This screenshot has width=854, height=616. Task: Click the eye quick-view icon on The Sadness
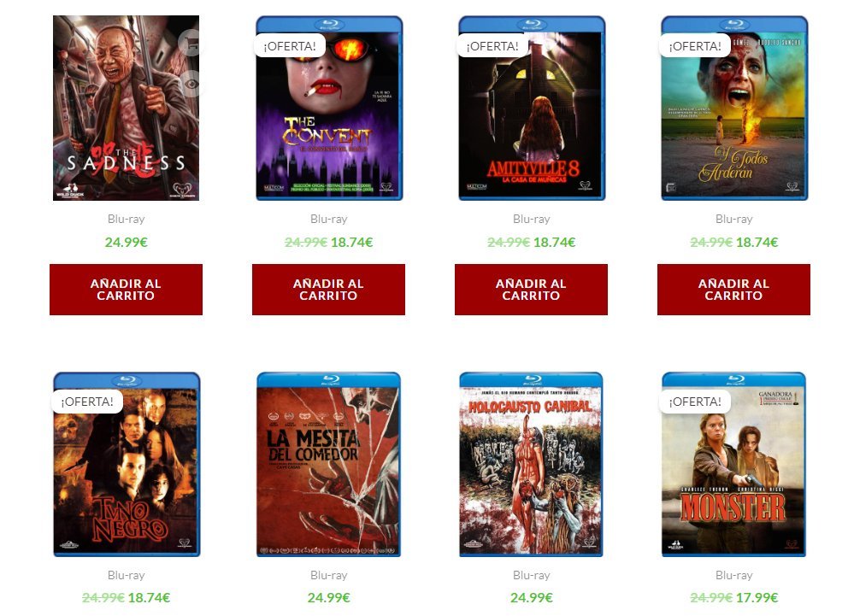pos(191,84)
